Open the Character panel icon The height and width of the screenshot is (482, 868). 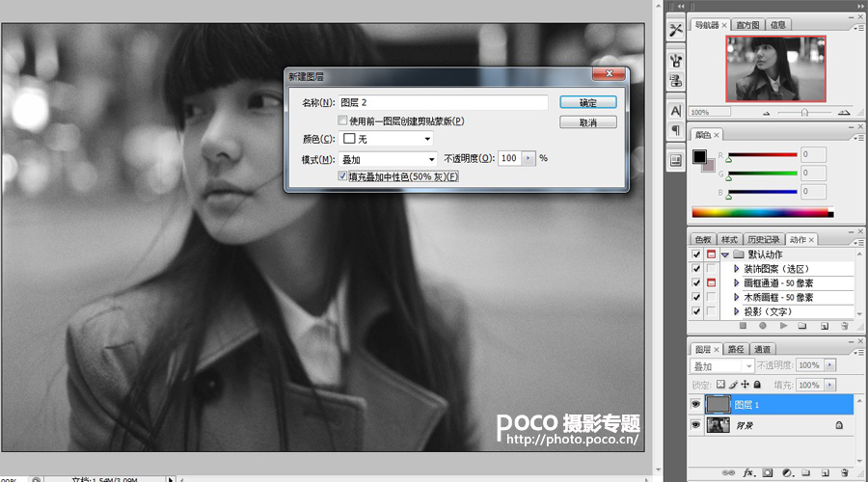pos(675,111)
